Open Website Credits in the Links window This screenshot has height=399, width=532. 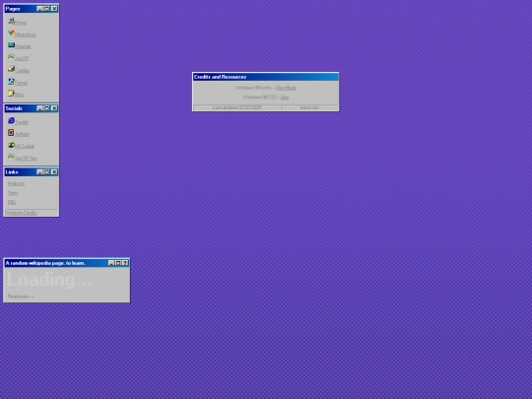(21, 213)
